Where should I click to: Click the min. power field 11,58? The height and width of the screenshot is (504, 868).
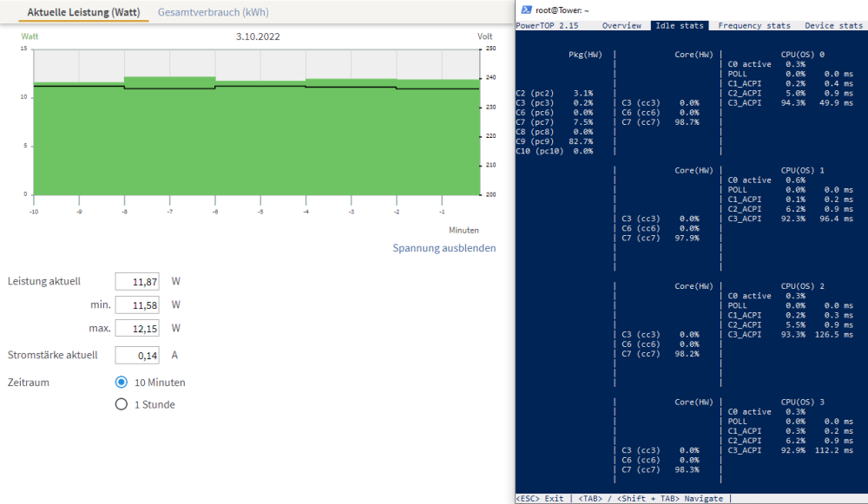click(137, 304)
